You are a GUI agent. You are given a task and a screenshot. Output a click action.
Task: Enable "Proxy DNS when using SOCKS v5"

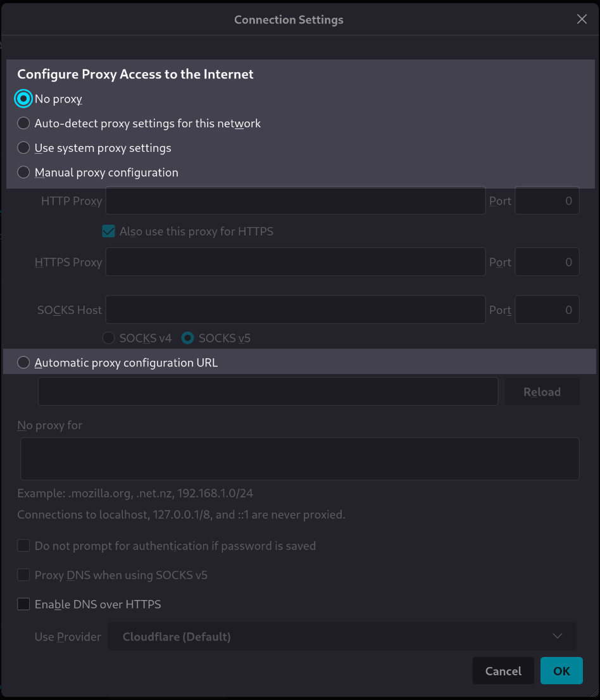(x=23, y=575)
